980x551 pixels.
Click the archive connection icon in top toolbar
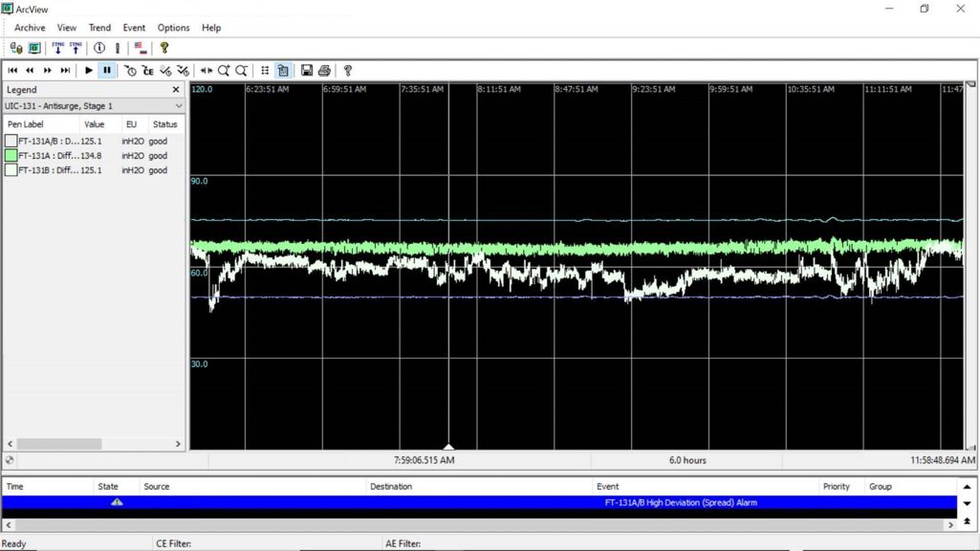(x=16, y=48)
